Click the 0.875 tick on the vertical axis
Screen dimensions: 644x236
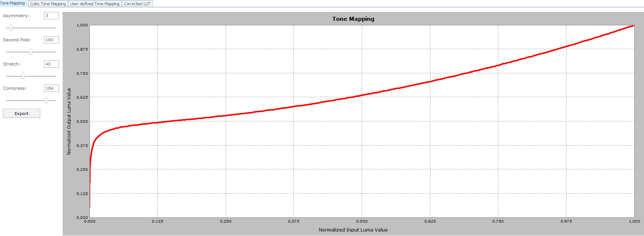pos(82,49)
